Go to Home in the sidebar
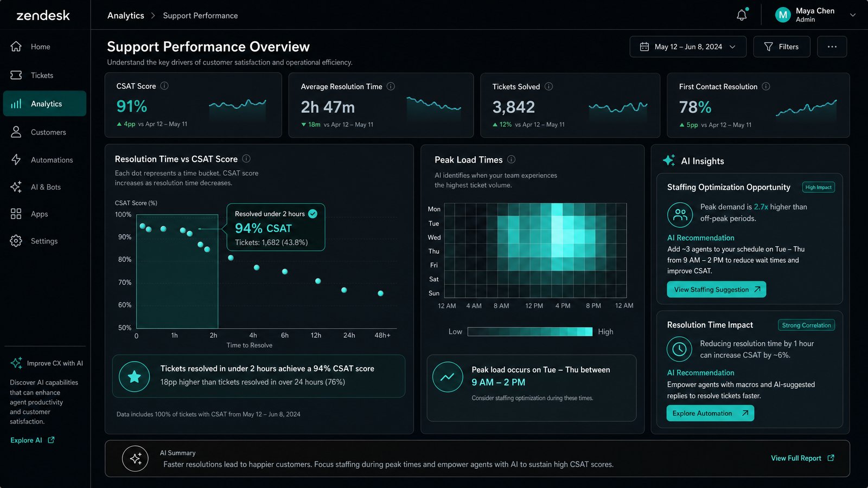The image size is (868, 488). 44,47
